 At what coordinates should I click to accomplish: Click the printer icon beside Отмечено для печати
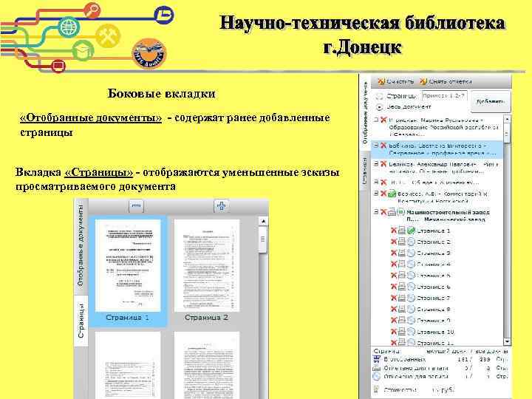[377, 368]
